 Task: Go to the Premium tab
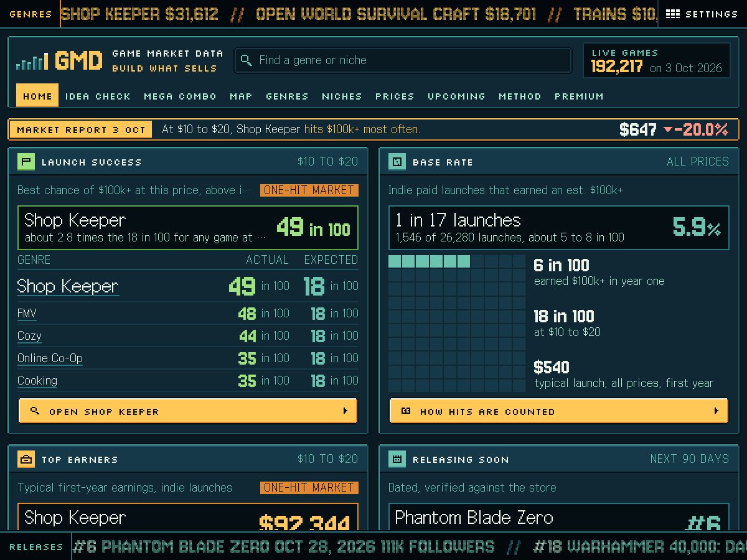(579, 96)
